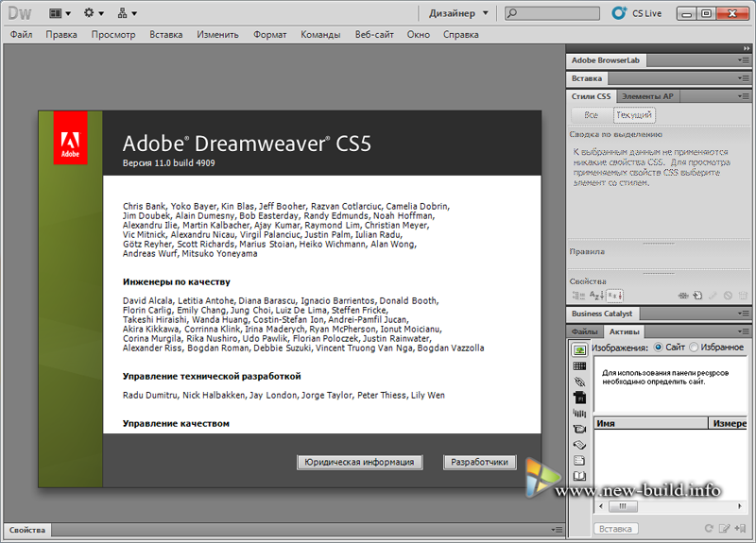Open Стили CSS panel options menu
This screenshot has width=756, height=543.
(x=744, y=96)
